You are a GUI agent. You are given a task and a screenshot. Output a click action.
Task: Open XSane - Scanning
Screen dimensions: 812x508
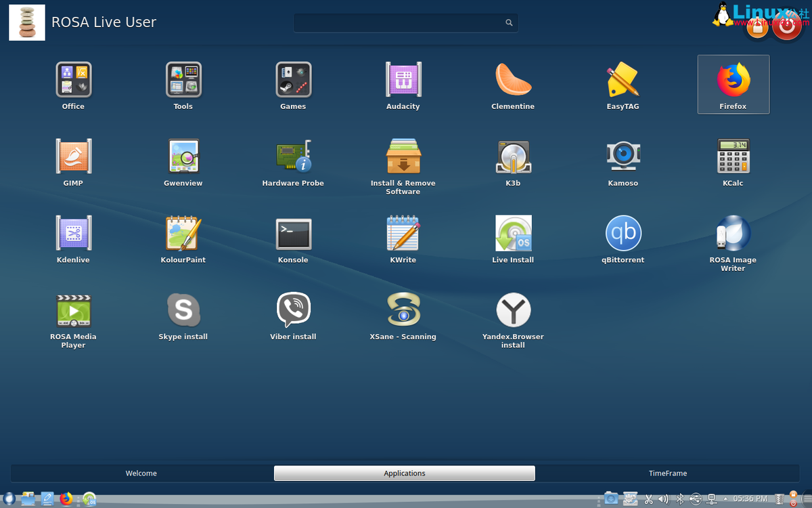tap(403, 316)
